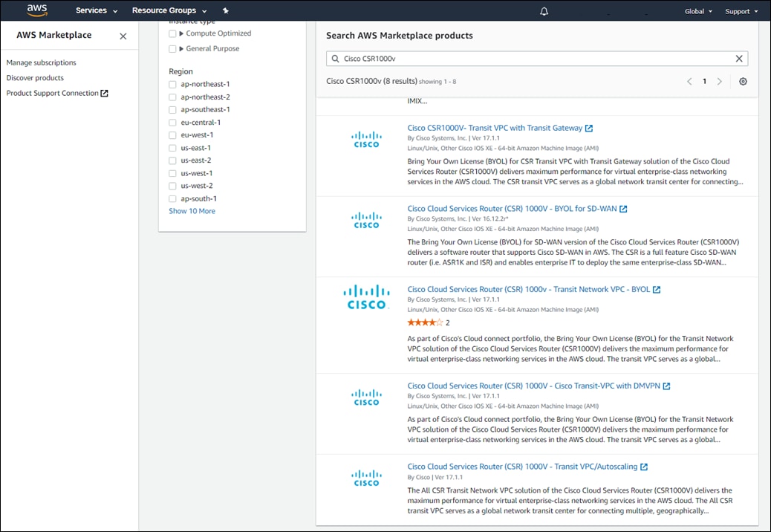Image resolution: width=771 pixels, height=532 pixels.
Task: Open Product Support Connection link
Action: (x=52, y=93)
